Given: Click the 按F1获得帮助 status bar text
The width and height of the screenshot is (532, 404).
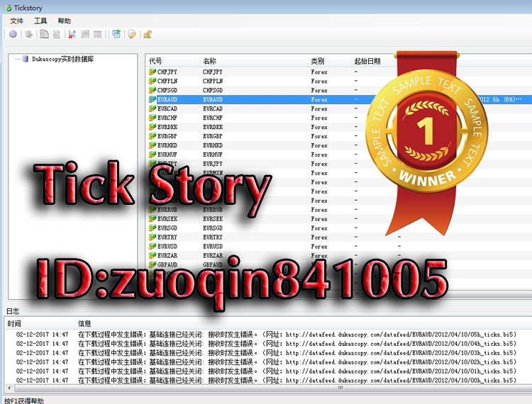Looking at the screenshot, I should point(24,400).
